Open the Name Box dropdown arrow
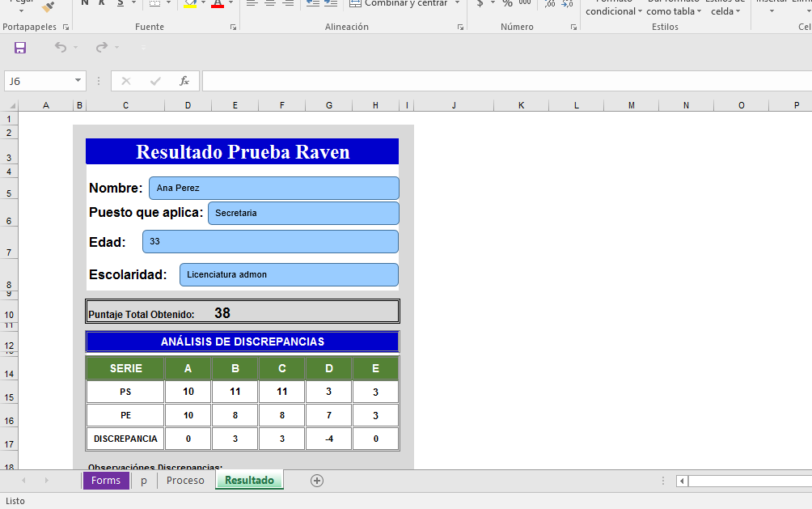812x509 pixels. pyautogui.click(x=78, y=80)
